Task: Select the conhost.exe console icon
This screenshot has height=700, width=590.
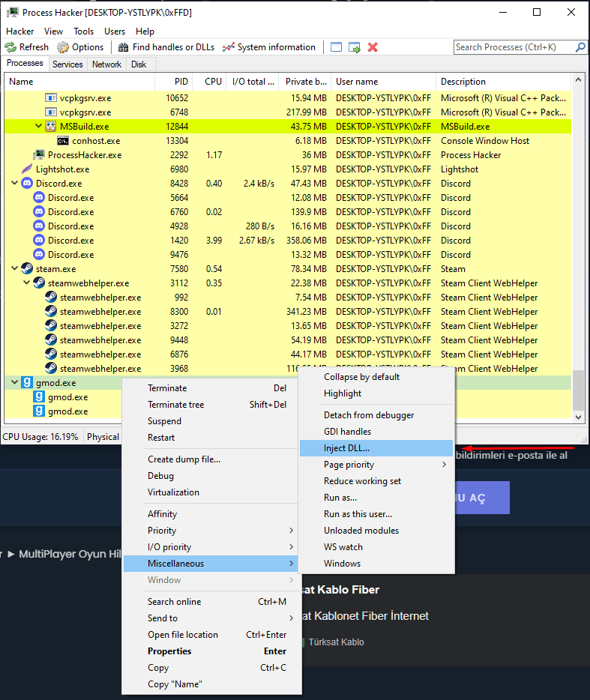Action: pos(63,141)
